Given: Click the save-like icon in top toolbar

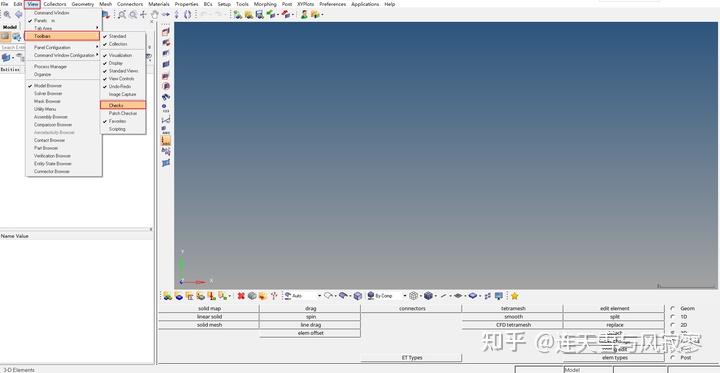Looking at the screenshot, I should [x=259, y=14].
